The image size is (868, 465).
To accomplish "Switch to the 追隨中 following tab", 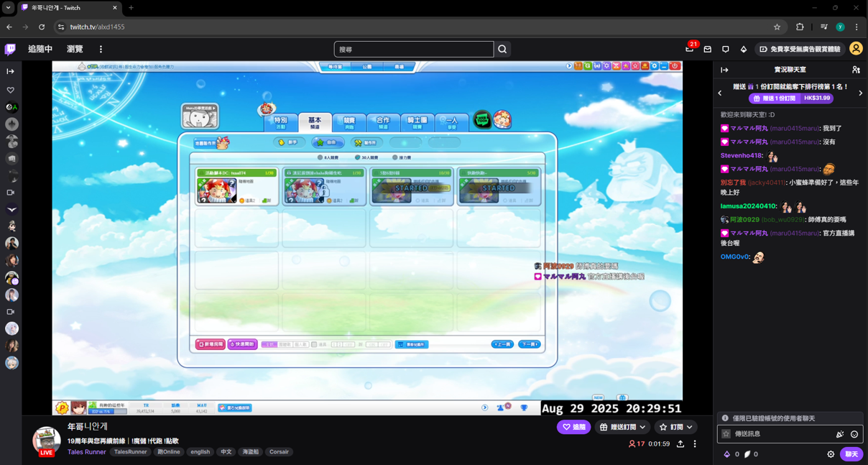I will [40, 50].
